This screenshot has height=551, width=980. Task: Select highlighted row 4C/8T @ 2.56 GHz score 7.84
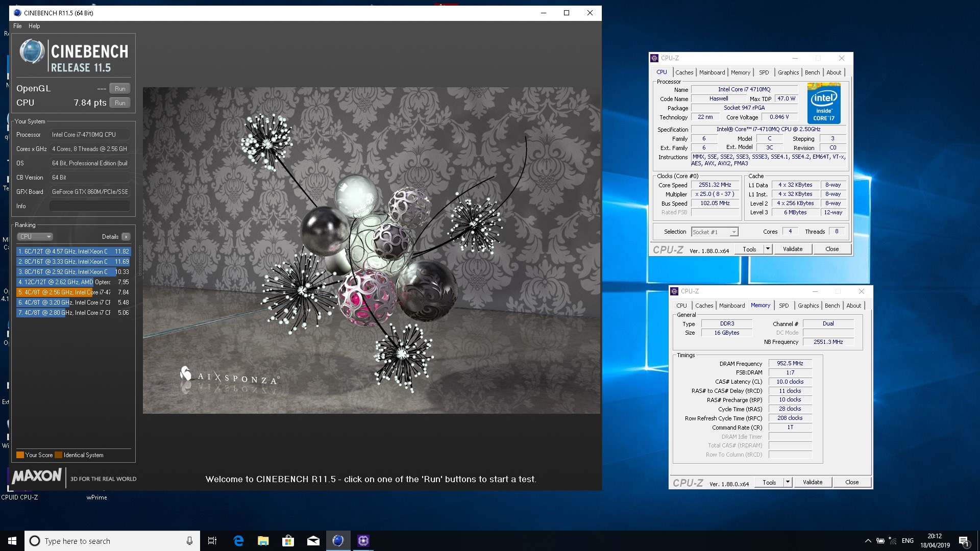tap(73, 292)
